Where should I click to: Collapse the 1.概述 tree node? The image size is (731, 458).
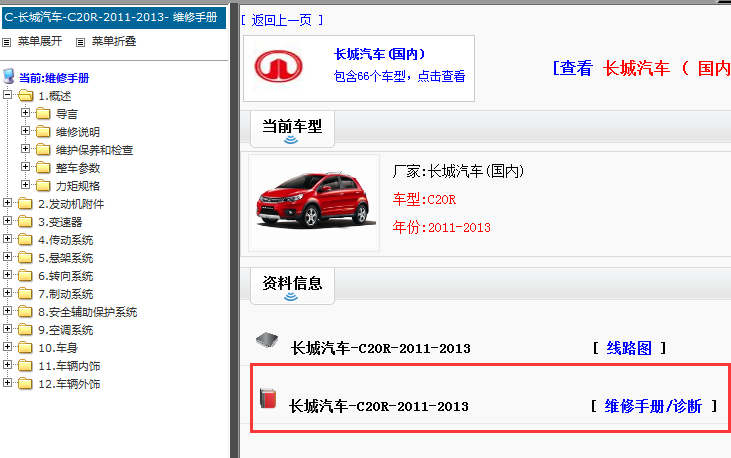(7, 95)
